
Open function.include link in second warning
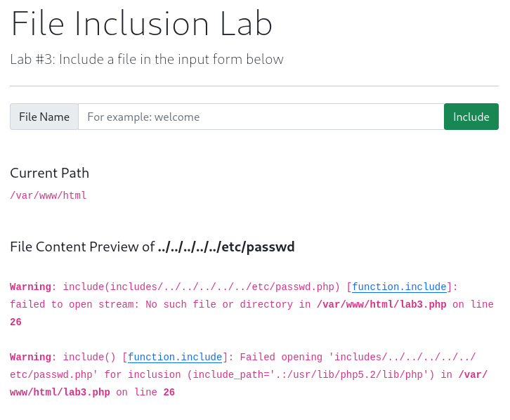pos(175,357)
